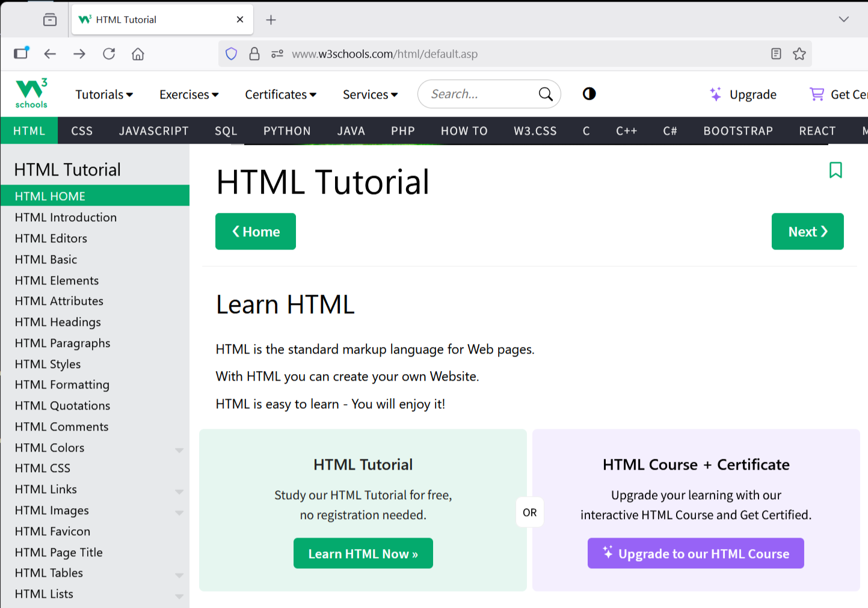Screen dimensions: 868x608
Task: Open HTML Introduction in sidebar
Action: [94, 217]
